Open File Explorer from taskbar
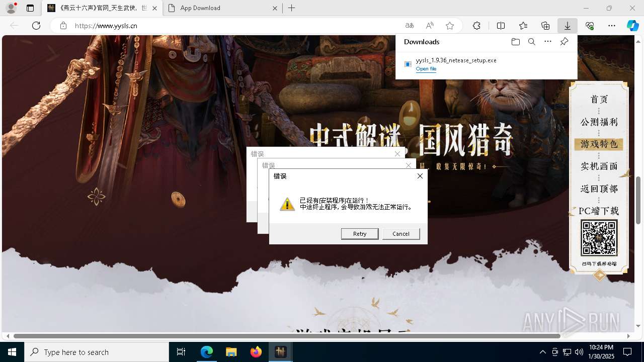This screenshot has height=362, width=644. (x=231, y=352)
